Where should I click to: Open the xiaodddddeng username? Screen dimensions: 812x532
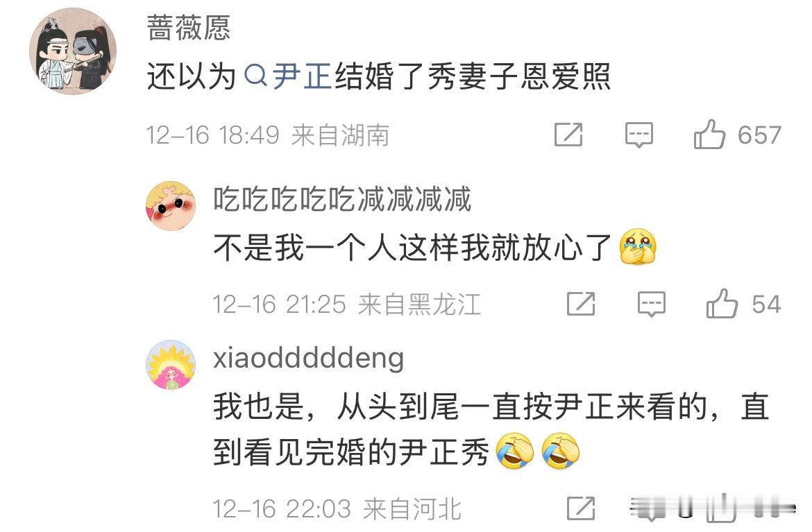309,359
